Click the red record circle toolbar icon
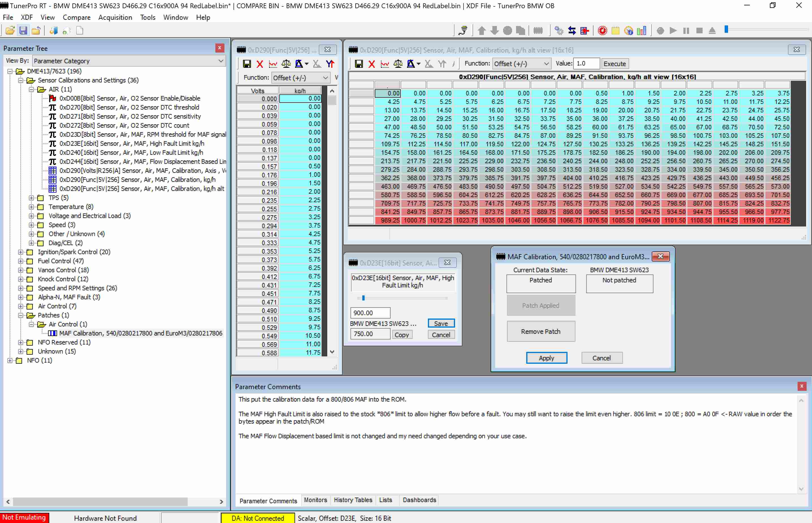The height and width of the screenshot is (523, 812). (602, 30)
